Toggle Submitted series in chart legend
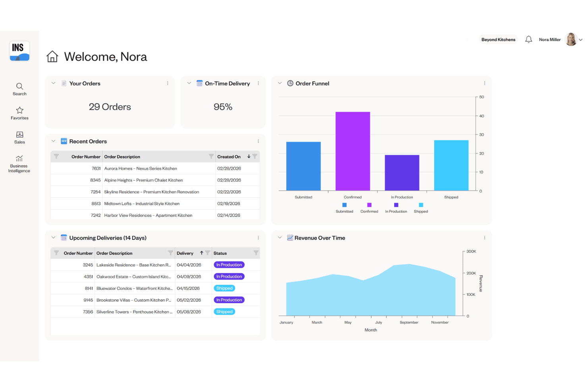This screenshot has height=392, width=588. click(344, 208)
